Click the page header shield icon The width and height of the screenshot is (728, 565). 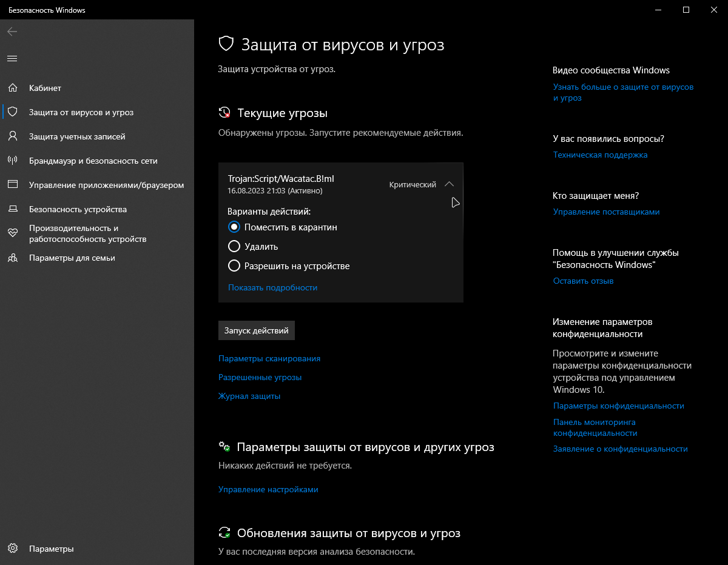click(226, 44)
